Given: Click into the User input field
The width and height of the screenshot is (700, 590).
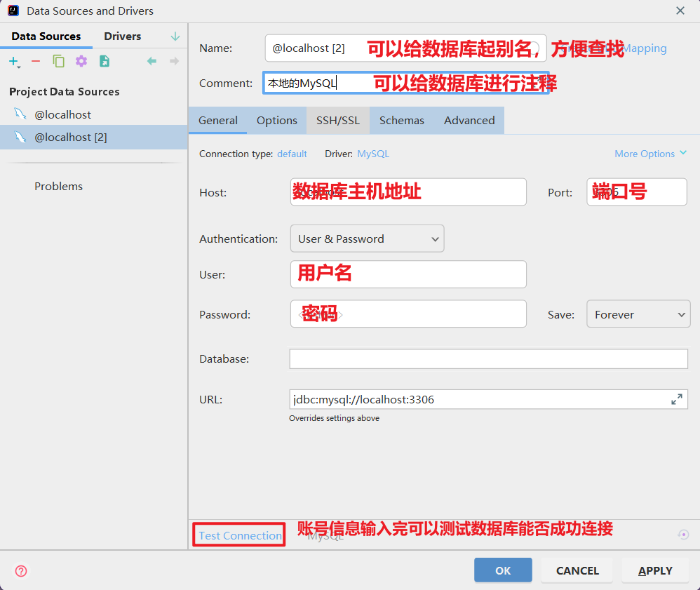Looking at the screenshot, I should [x=408, y=274].
